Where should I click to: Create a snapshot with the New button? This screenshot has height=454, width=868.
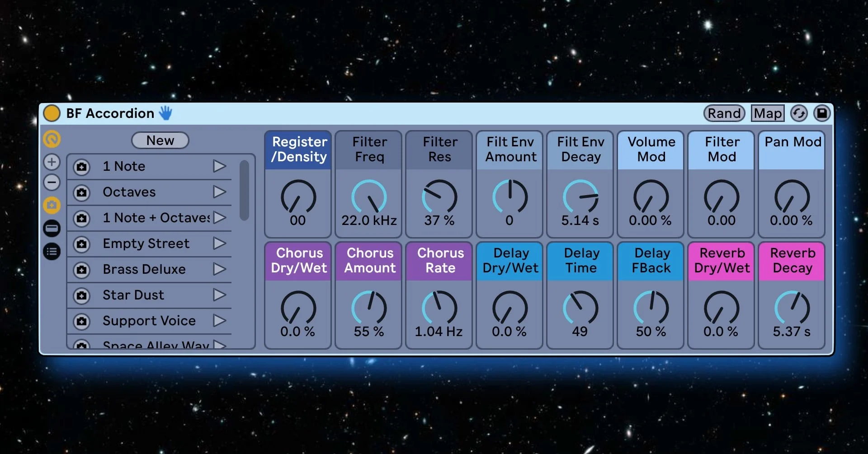[x=160, y=140]
